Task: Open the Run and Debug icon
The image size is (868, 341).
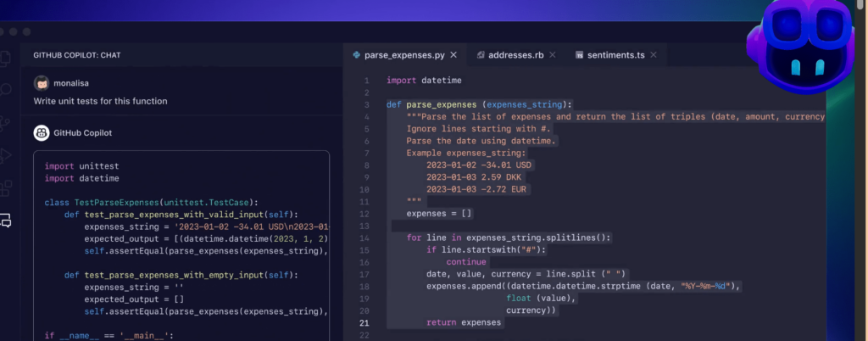Action: [4, 156]
